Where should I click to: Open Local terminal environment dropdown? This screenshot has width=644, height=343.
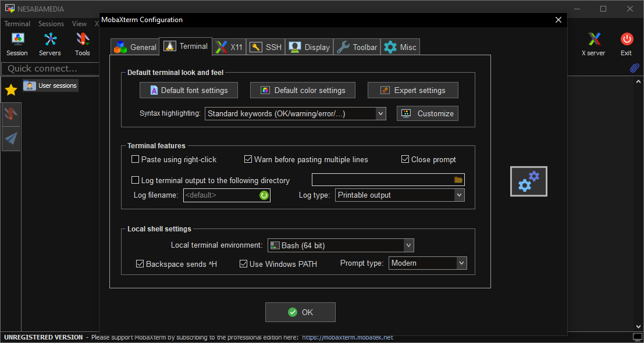(x=408, y=245)
